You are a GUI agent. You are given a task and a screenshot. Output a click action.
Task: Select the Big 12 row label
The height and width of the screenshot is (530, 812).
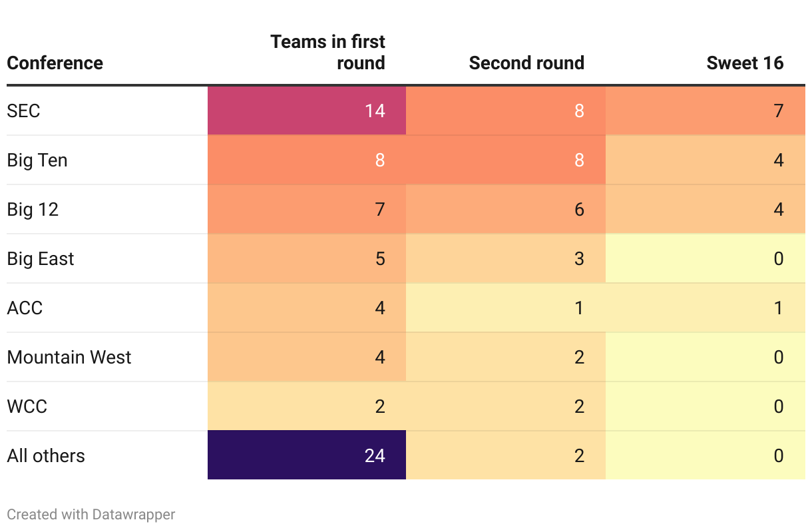point(33,210)
